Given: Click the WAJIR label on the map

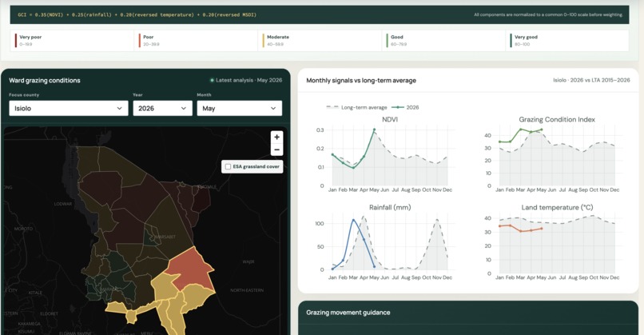Looking at the screenshot, I should (x=248, y=261).
